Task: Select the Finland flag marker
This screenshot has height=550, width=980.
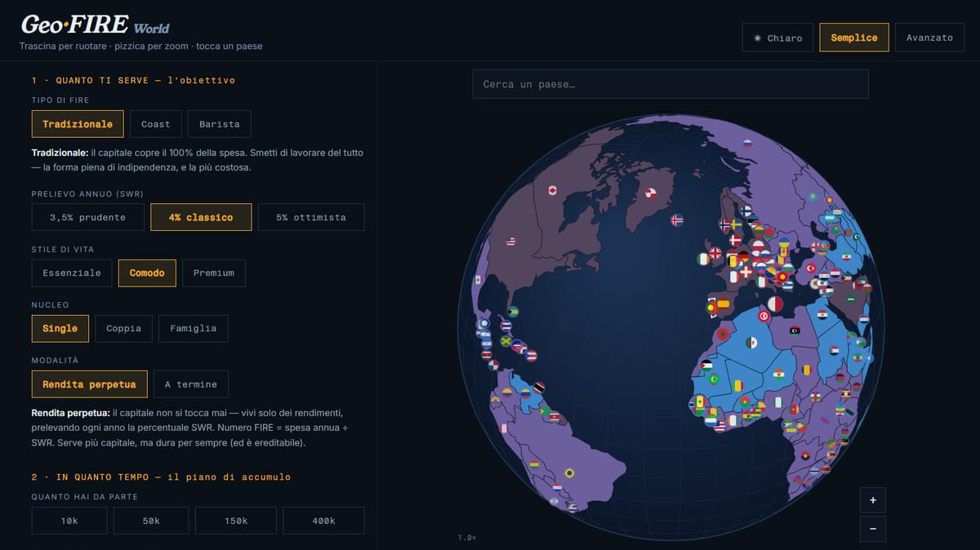Action: tap(746, 211)
